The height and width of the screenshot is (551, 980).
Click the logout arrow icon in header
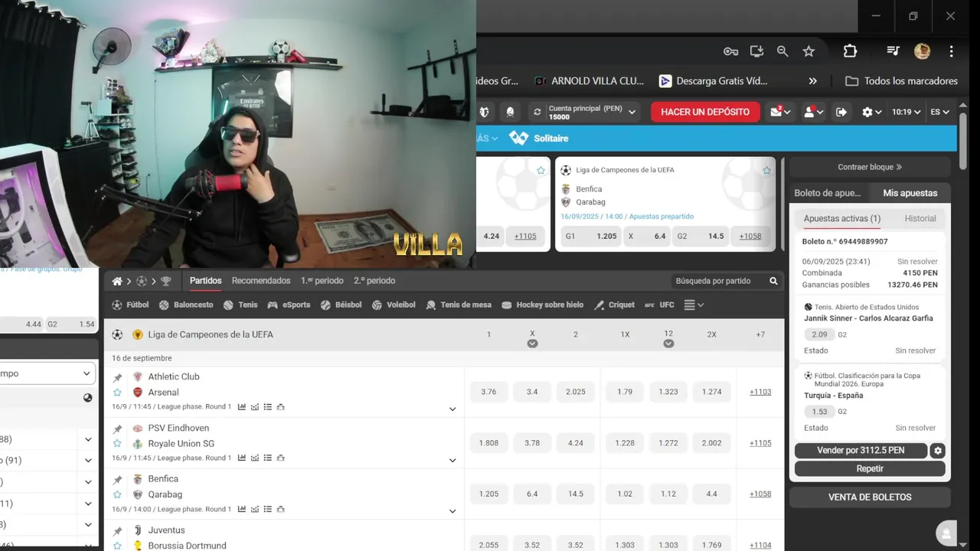tap(841, 112)
